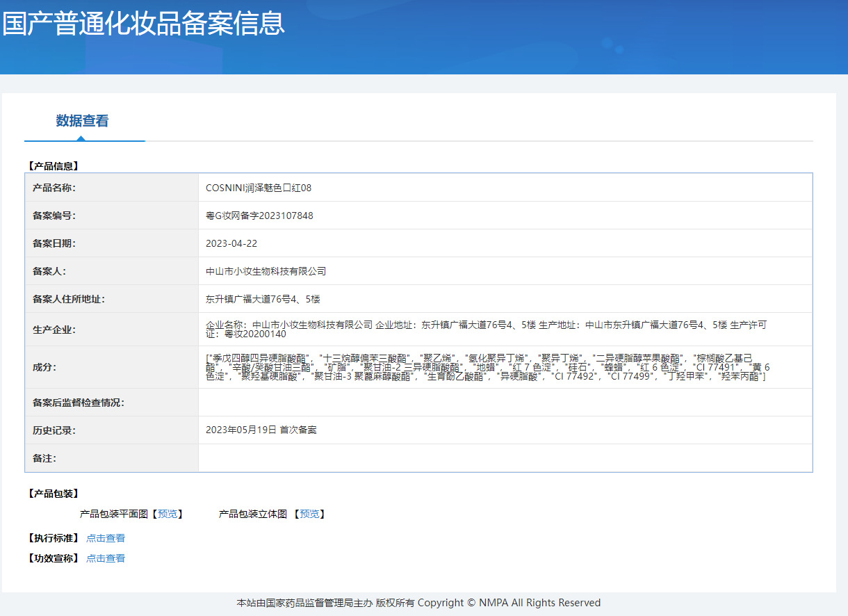Click the filing date 2023-04-22
This screenshot has height=616, width=848.
[231, 243]
